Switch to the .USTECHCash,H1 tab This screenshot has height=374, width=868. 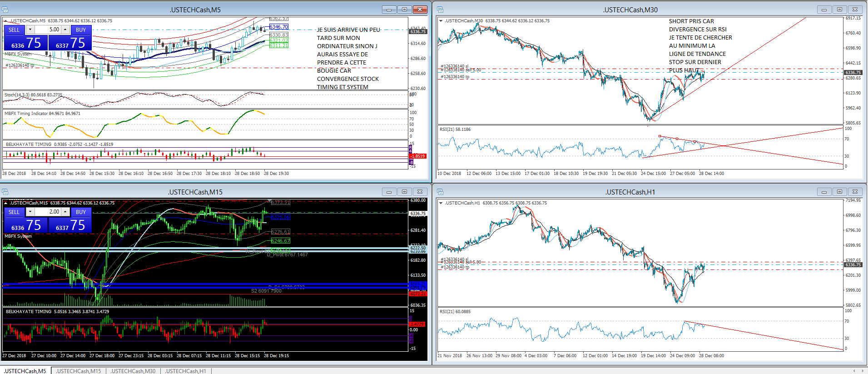[x=185, y=371]
